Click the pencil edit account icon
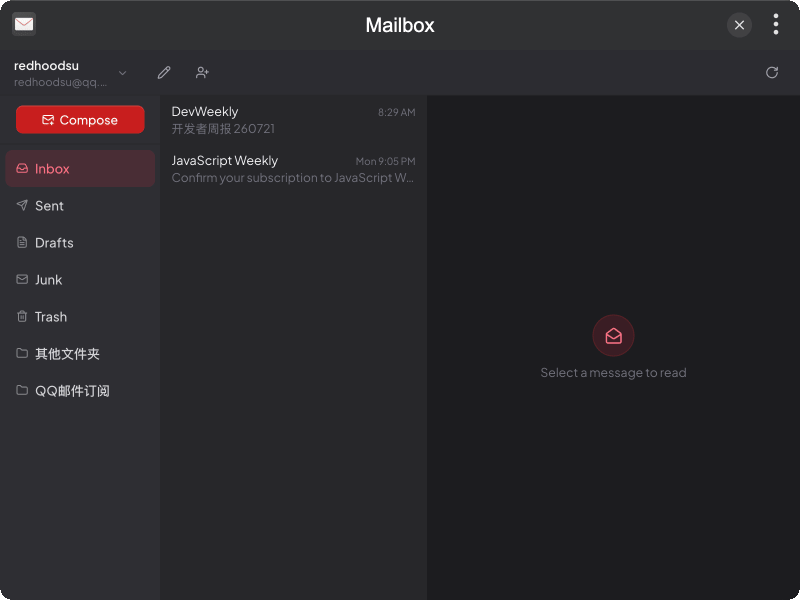Viewport: 800px width, 600px height. click(164, 72)
